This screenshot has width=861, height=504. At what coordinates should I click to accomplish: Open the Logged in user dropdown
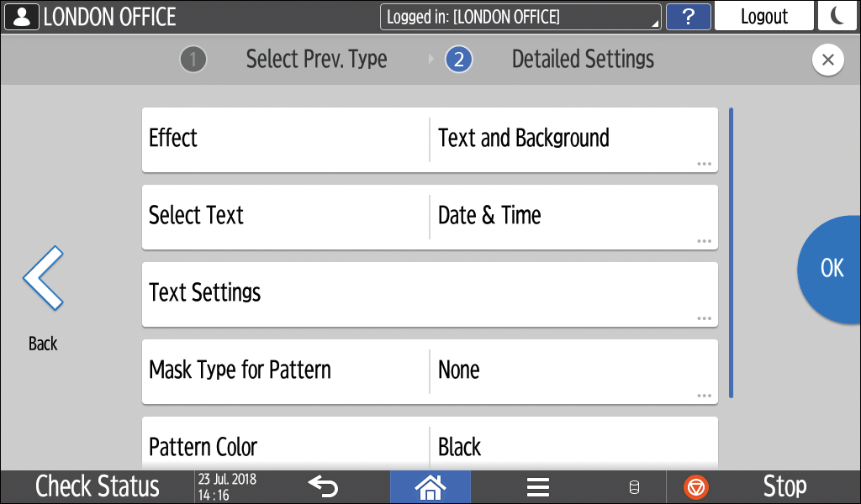(520, 17)
